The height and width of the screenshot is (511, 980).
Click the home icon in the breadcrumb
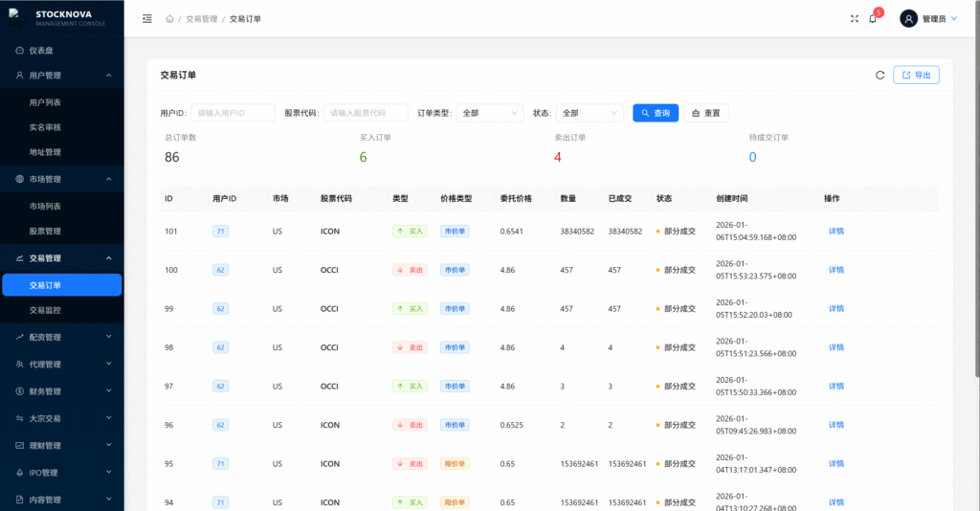pyautogui.click(x=169, y=19)
